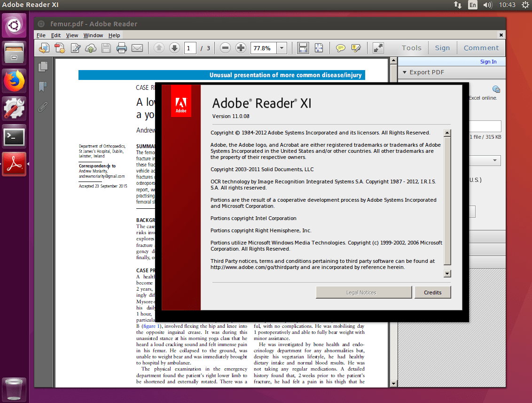This screenshot has width=532, height=403.
Task: Open the Trash in the dock
Action: tap(14, 390)
